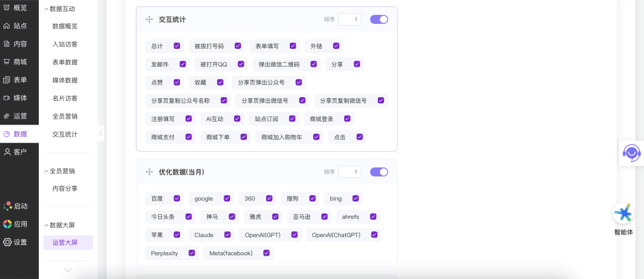Screen dimensions: 644x279
Task: Click the 启动 colorful dots icon
Action: (7, 206)
